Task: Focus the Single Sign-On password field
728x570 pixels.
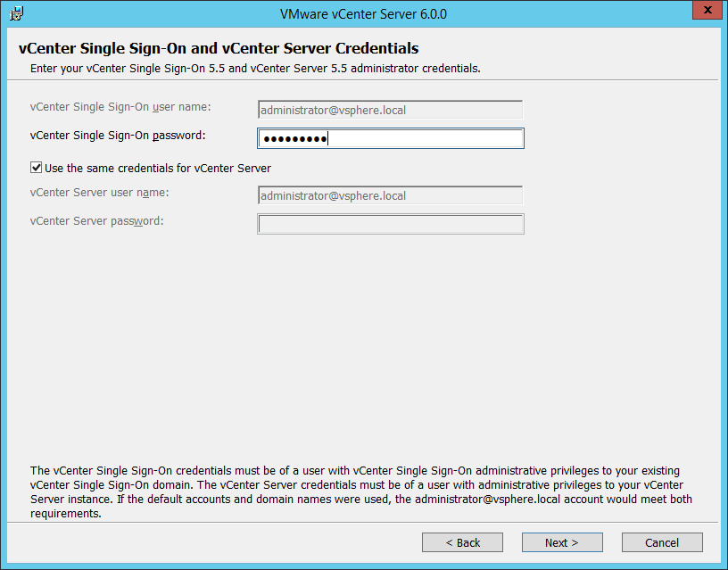Action: click(x=391, y=138)
